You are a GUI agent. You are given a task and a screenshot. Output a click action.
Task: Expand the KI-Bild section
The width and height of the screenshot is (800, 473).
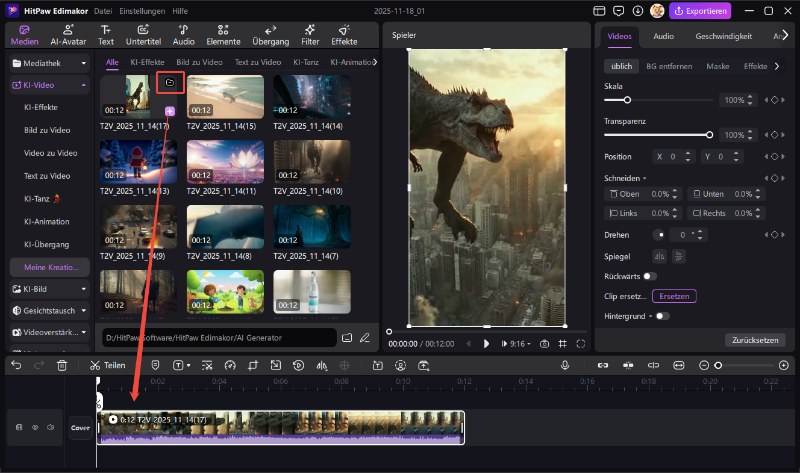click(84, 289)
